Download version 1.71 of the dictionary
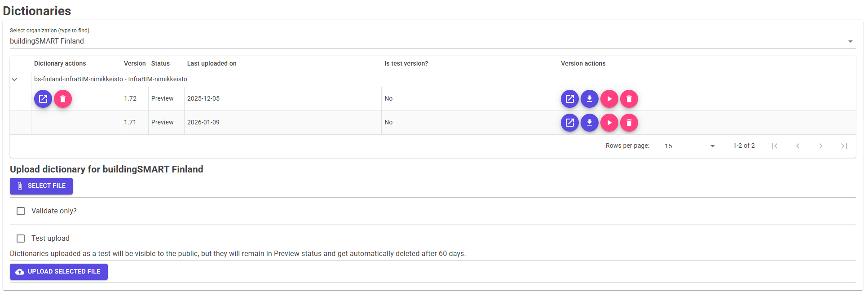Viewport: 868px width, 296px height. click(589, 123)
